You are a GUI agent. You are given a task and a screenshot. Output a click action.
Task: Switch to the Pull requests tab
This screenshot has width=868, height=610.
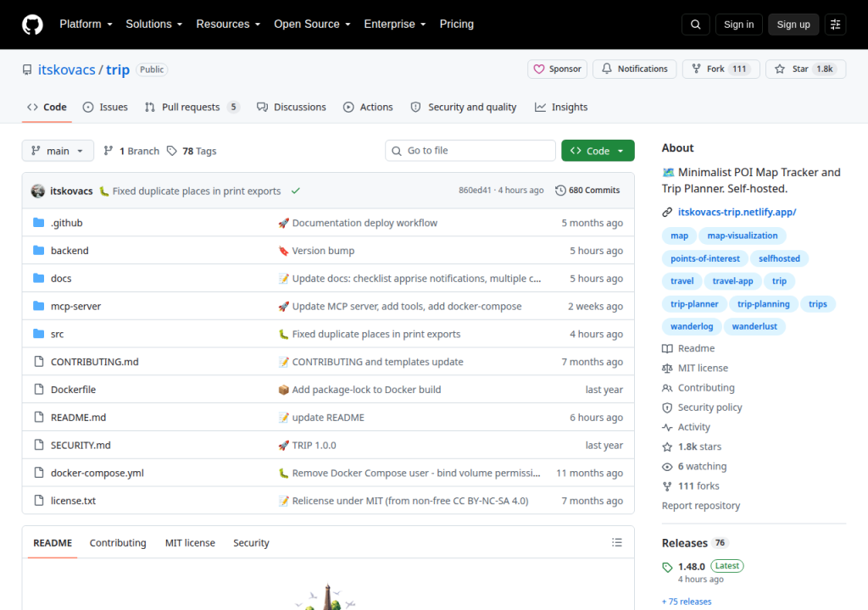[192, 108]
